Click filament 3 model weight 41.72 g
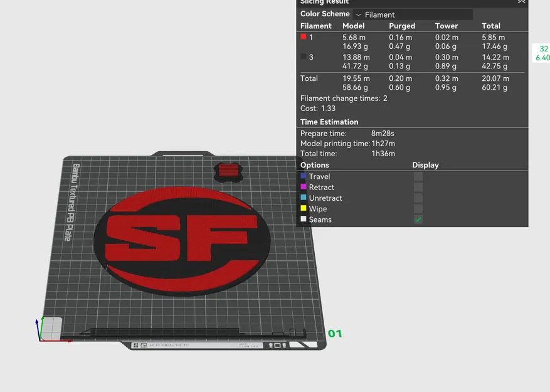The image size is (550, 392). [x=355, y=66]
